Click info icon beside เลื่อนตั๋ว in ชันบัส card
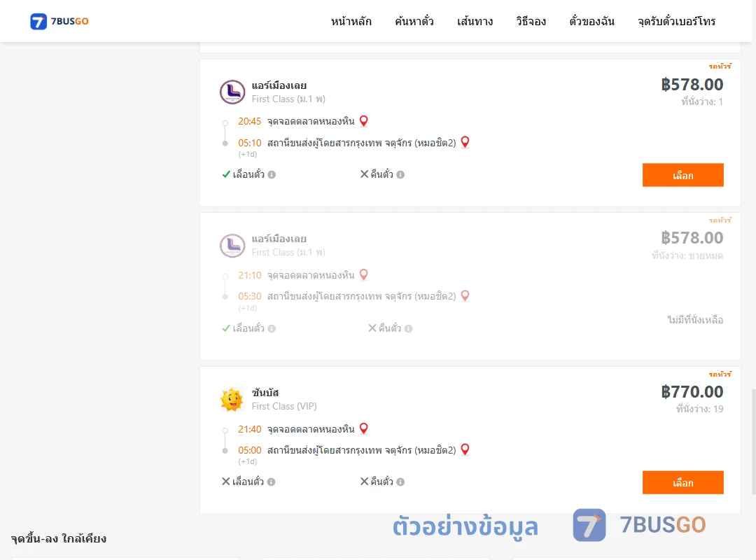The width and height of the screenshot is (756, 560). [272, 482]
